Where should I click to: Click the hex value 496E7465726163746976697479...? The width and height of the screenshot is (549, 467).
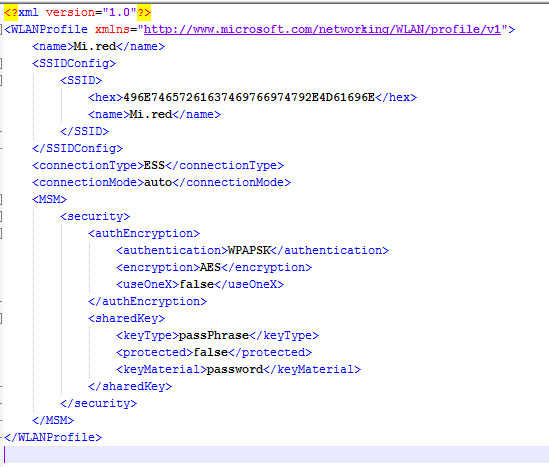[249, 97]
